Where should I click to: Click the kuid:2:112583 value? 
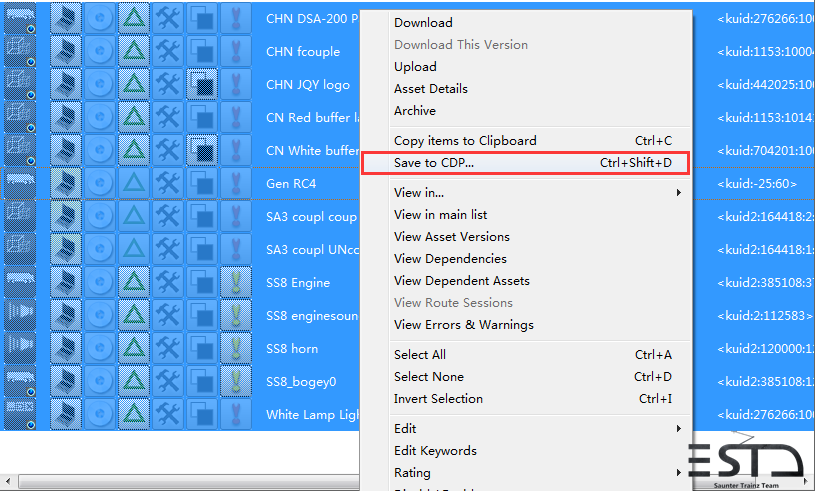765,316
